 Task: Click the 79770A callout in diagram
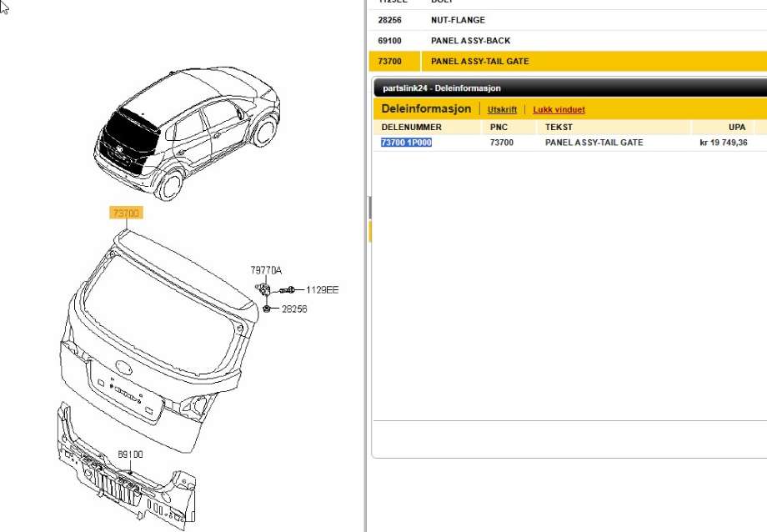click(266, 270)
